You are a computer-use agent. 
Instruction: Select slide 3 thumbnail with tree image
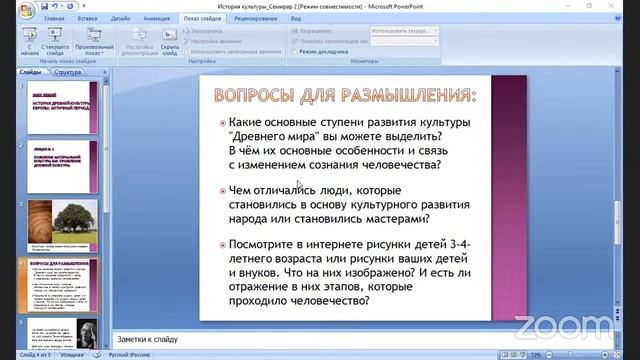point(62,226)
